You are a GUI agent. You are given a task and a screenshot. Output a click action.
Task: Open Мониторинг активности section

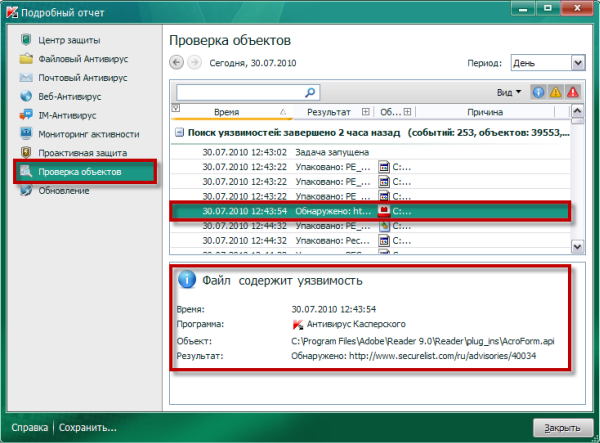(89, 134)
